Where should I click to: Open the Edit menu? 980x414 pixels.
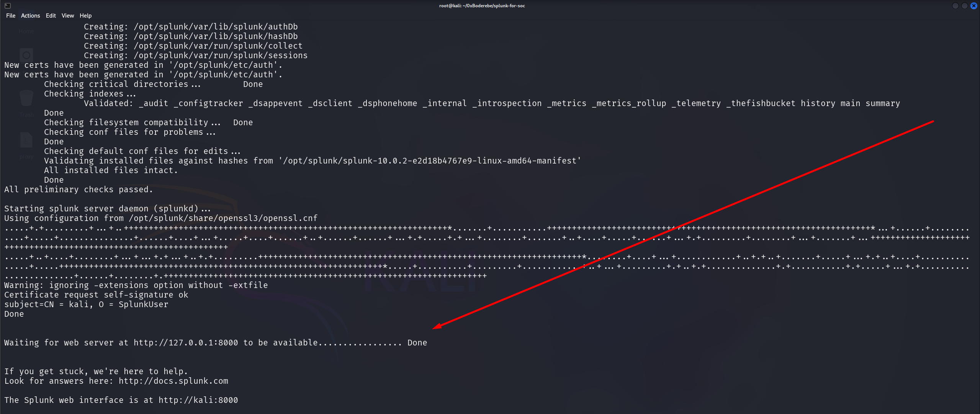point(51,16)
